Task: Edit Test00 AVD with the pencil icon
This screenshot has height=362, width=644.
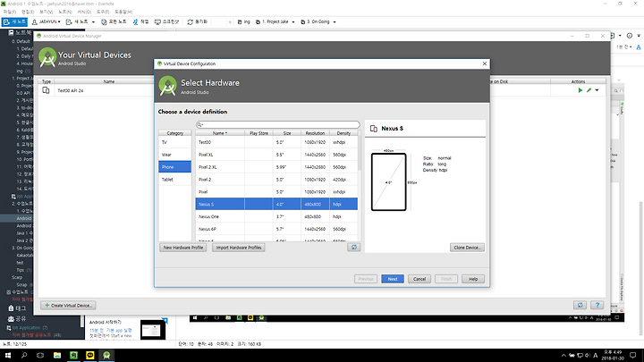Action: click(x=589, y=90)
